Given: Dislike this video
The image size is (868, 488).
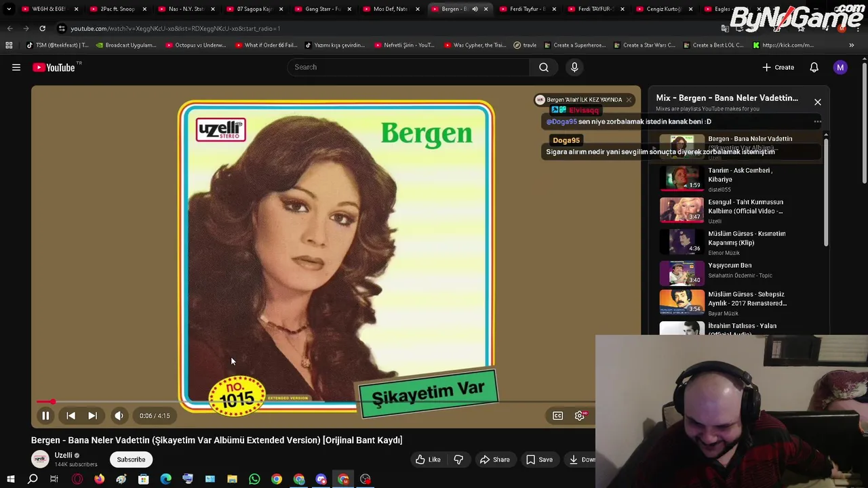Looking at the screenshot, I should click(458, 460).
